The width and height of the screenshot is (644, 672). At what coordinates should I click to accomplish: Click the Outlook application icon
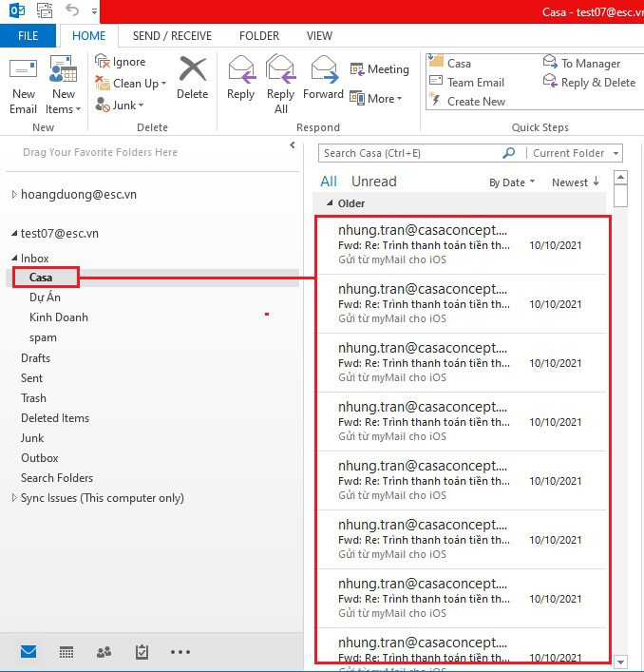tap(17, 10)
